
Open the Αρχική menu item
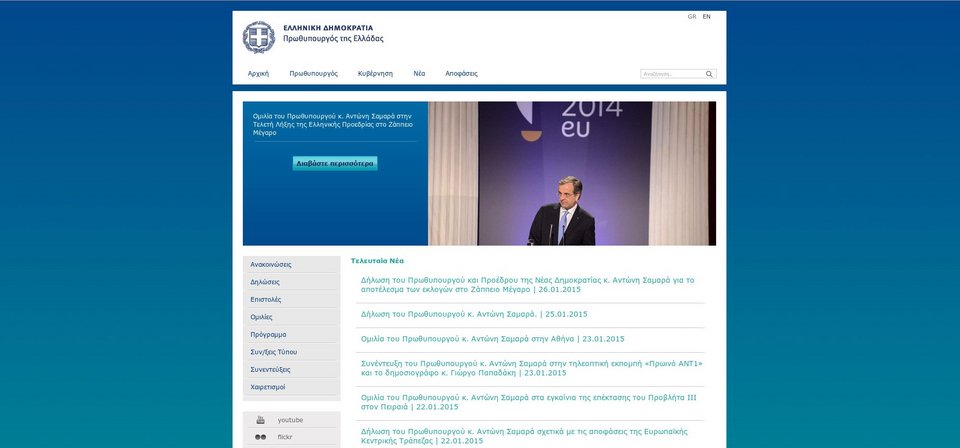coord(258,74)
